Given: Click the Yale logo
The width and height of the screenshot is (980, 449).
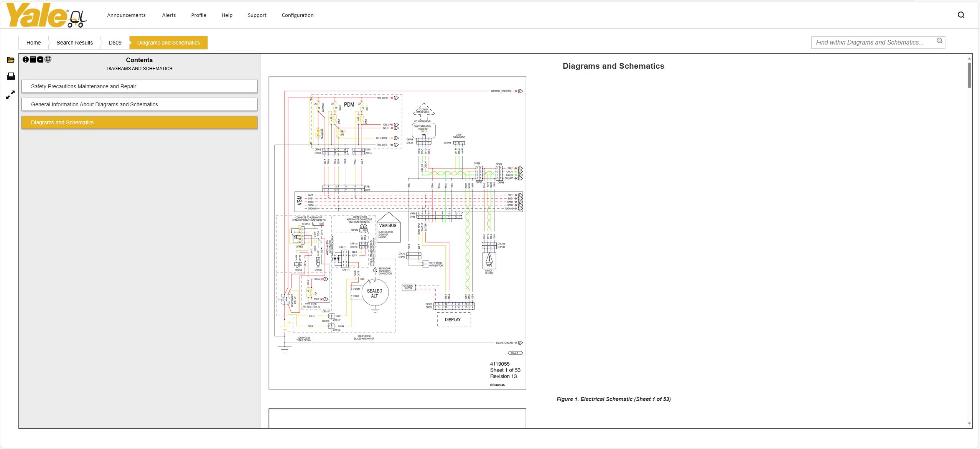Looking at the screenshot, I should pyautogui.click(x=46, y=15).
